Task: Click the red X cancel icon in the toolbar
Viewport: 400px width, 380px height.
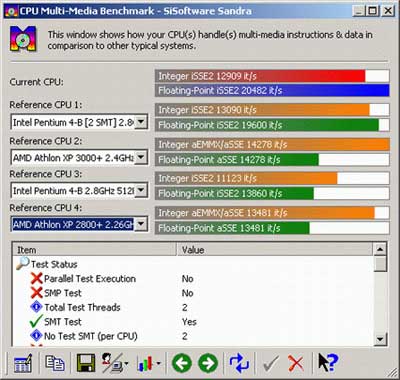Action: pyautogui.click(x=296, y=363)
